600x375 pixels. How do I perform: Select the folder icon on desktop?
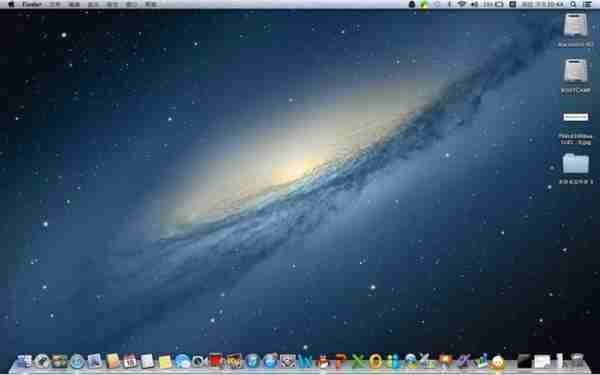coord(576,163)
